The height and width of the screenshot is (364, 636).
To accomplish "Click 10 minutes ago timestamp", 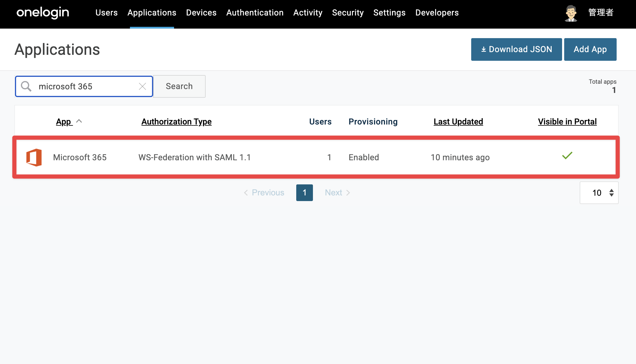I will coord(460,157).
